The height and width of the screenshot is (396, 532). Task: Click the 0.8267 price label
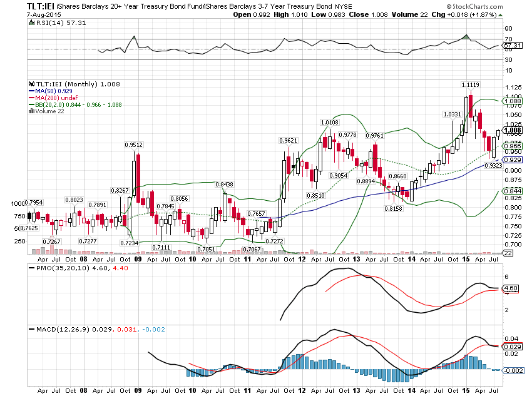point(120,191)
